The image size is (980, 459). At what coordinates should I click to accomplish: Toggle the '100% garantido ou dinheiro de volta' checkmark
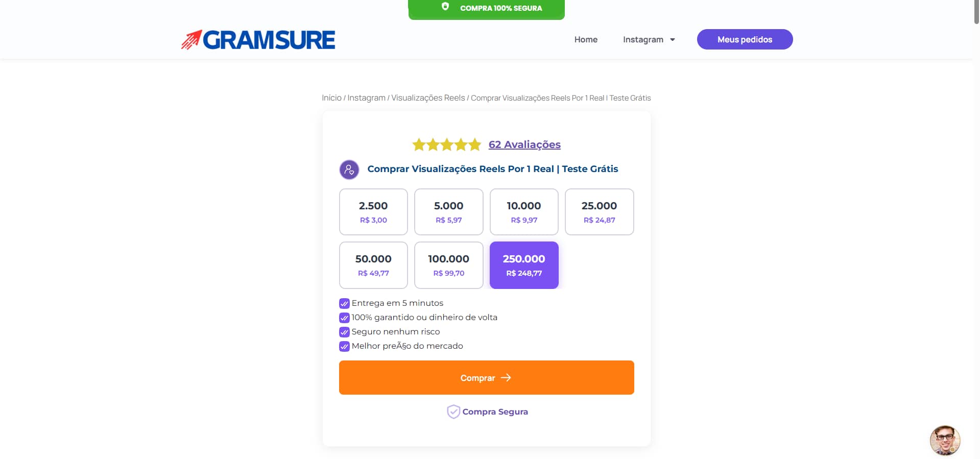(343, 318)
